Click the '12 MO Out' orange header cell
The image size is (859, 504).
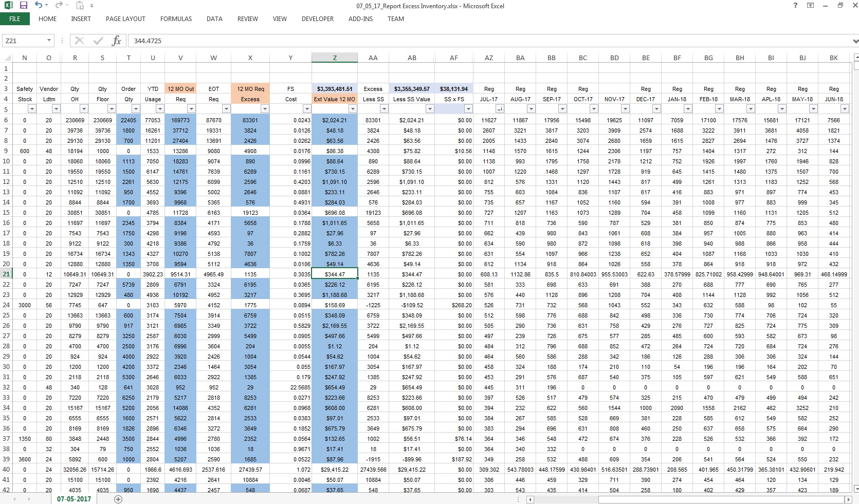point(180,89)
